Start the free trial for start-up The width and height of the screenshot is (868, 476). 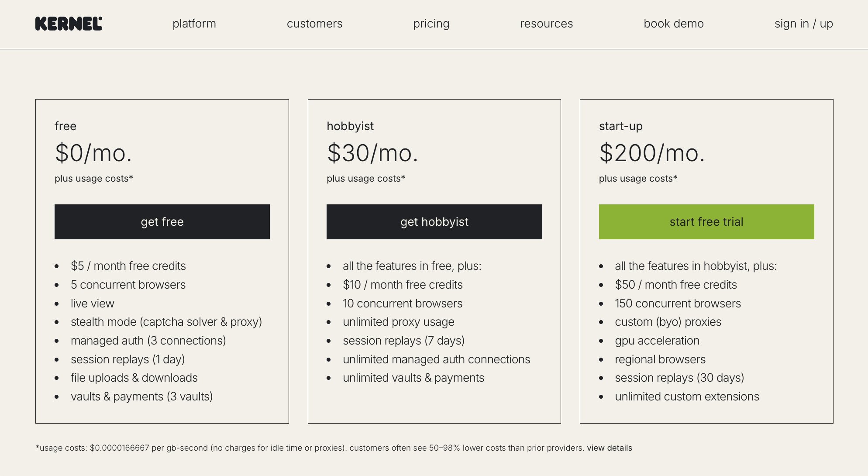coord(706,222)
